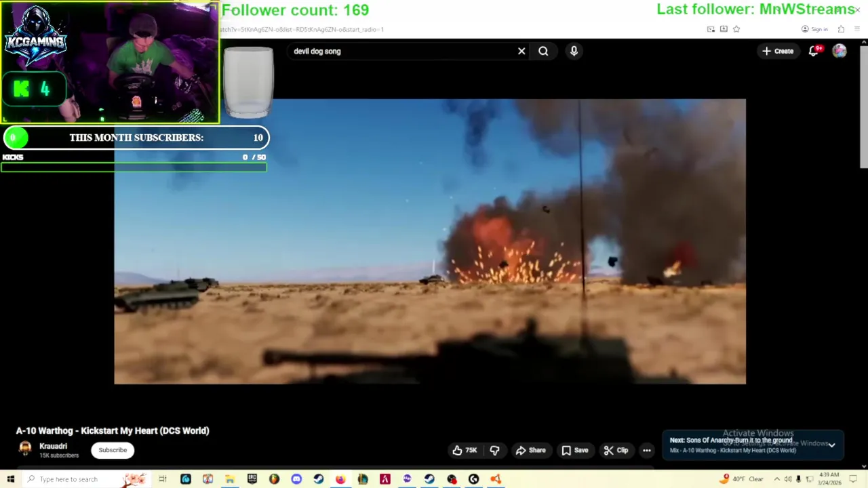Save the video to a playlist
The width and height of the screenshot is (868, 488).
click(x=574, y=450)
